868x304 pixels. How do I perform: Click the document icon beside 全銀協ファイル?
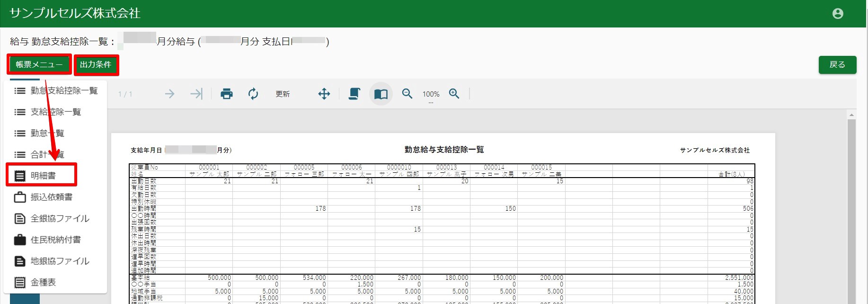pos(20,218)
